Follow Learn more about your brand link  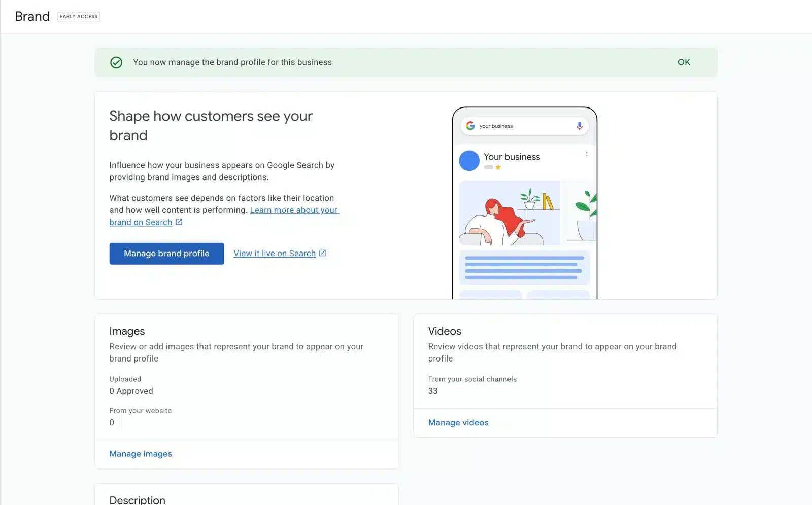(x=293, y=210)
